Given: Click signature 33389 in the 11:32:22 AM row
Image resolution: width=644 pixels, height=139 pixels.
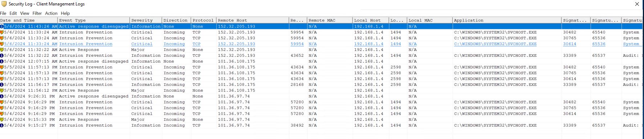Looking at the screenshot, I should coord(570,56).
